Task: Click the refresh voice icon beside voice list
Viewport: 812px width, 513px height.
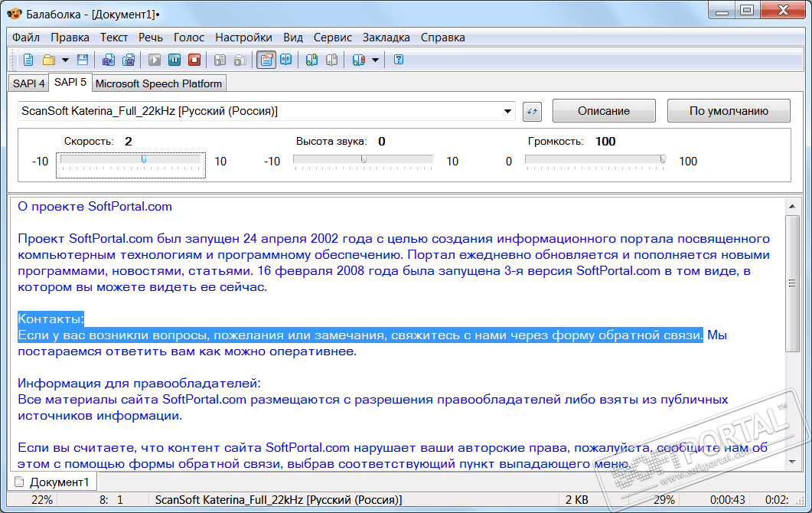Action: pos(533,112)
